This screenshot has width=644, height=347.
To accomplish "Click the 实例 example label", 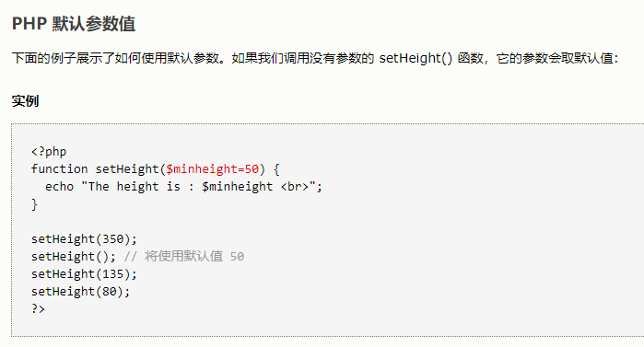I will (26, 101).
